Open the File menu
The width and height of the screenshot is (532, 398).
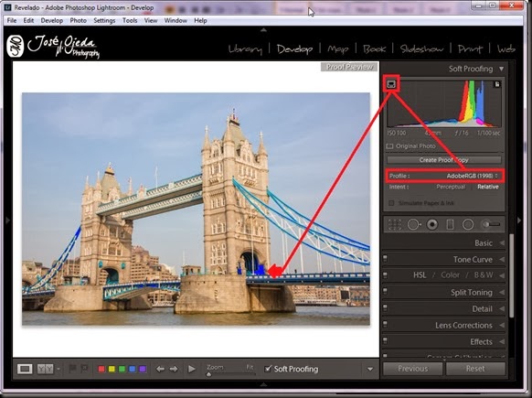point(12,20)
